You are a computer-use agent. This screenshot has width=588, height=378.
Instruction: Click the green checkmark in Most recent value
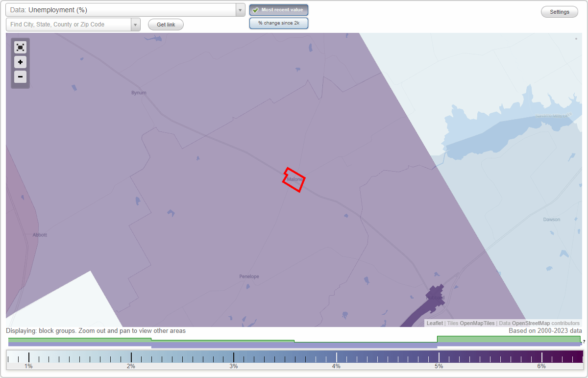point(255,9)
